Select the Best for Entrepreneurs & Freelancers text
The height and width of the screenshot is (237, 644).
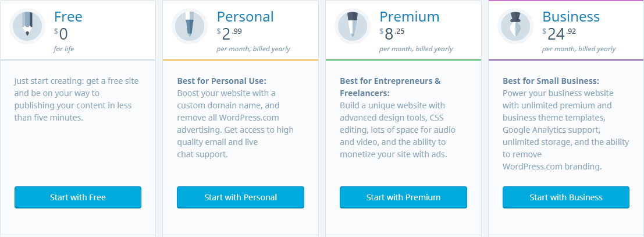pos(397,118)
